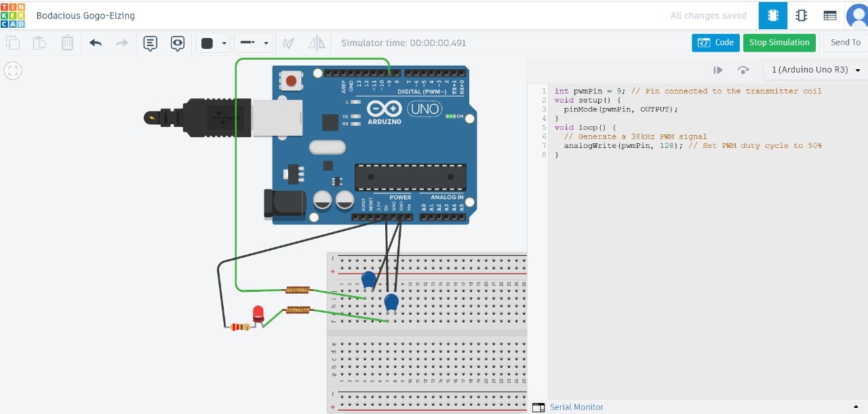This screenshot has height=414, width=868.
Task: Click code line 1 pwmPin declaration
Action: 688,91
